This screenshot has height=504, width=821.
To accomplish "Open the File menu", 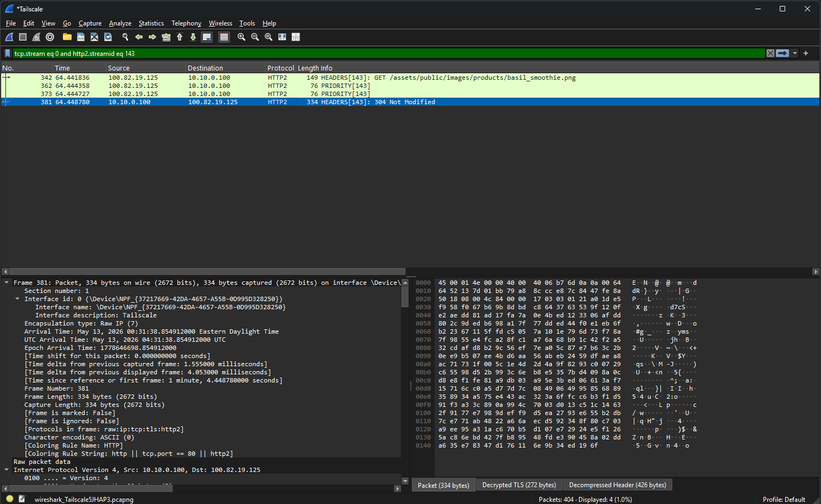I will click(x=11, y=23).
